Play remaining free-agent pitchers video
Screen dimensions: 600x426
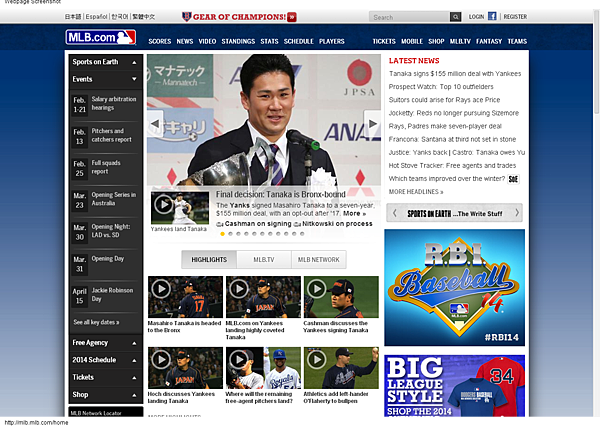(263, 368)
